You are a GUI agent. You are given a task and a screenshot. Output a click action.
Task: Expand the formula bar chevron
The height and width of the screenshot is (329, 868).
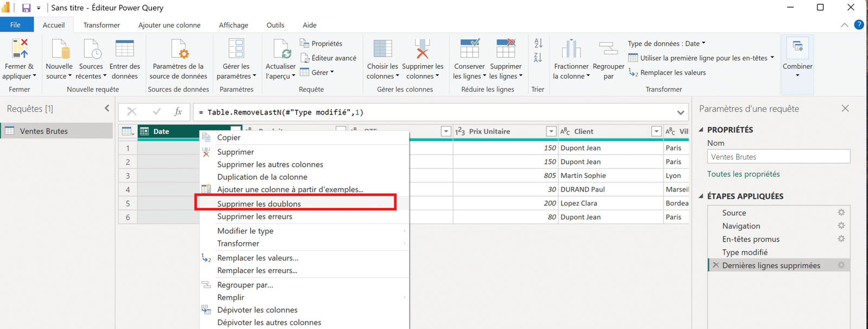pos(680,112)
